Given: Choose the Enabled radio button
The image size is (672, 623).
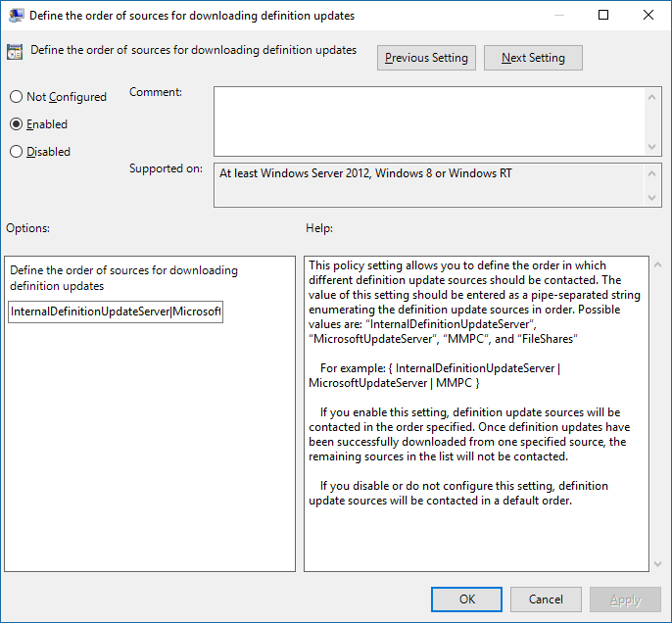Looking at the screenshot, I should 16,124.
